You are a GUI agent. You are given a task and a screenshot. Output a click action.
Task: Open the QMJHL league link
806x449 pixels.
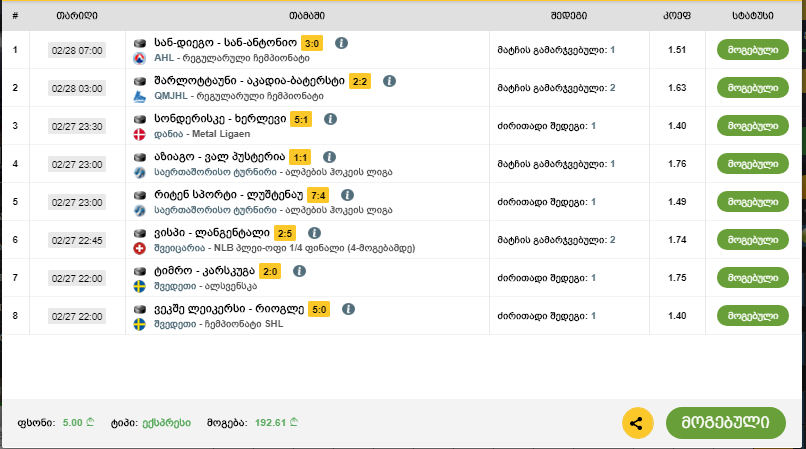[x=171, y=96]
